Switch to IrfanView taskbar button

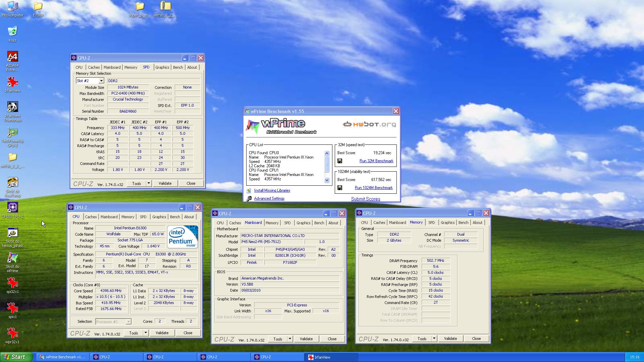(332, 357)
